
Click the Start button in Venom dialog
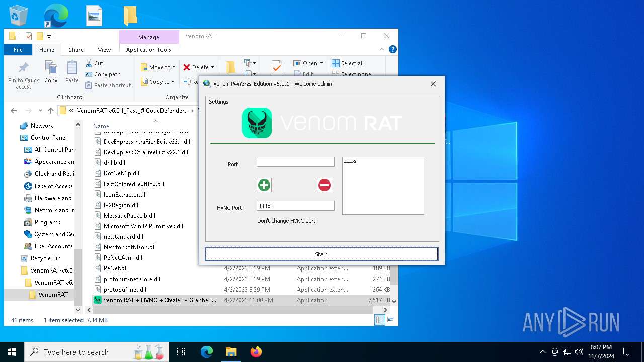[x=321, y=254]
